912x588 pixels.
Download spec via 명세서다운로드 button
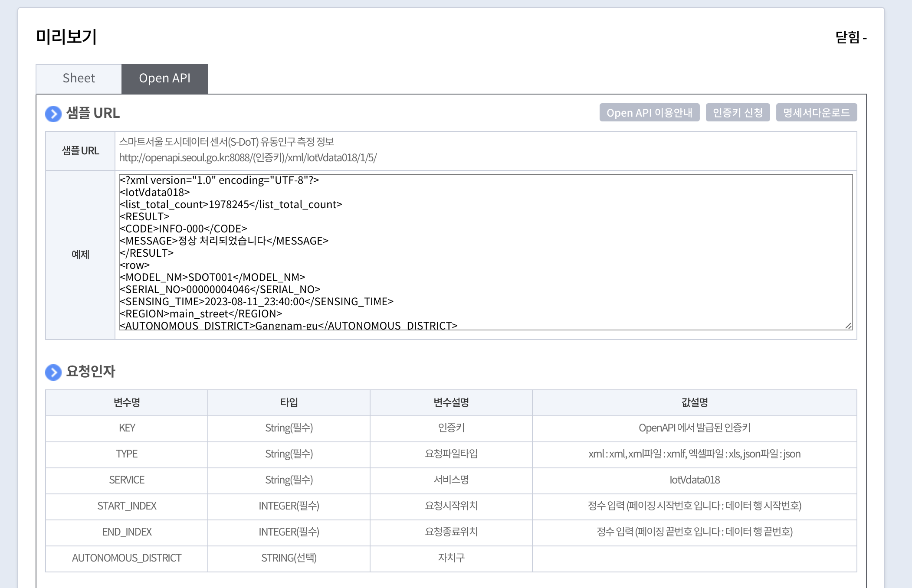click(x=816, y=113)
